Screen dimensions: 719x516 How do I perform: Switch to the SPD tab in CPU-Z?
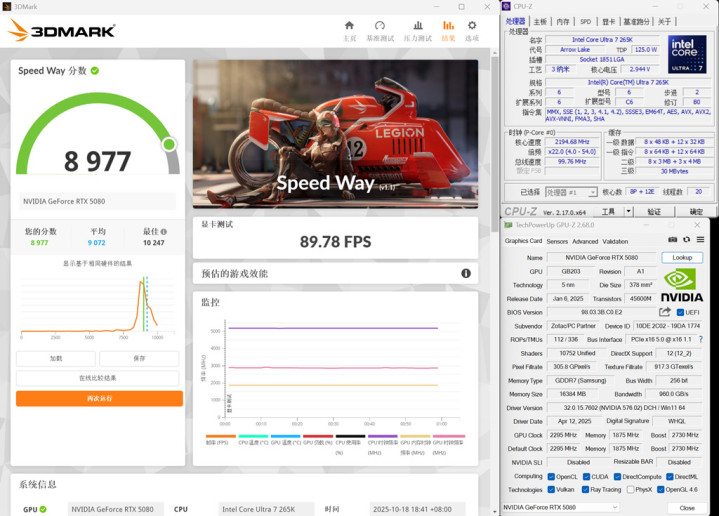click(586, 21)
